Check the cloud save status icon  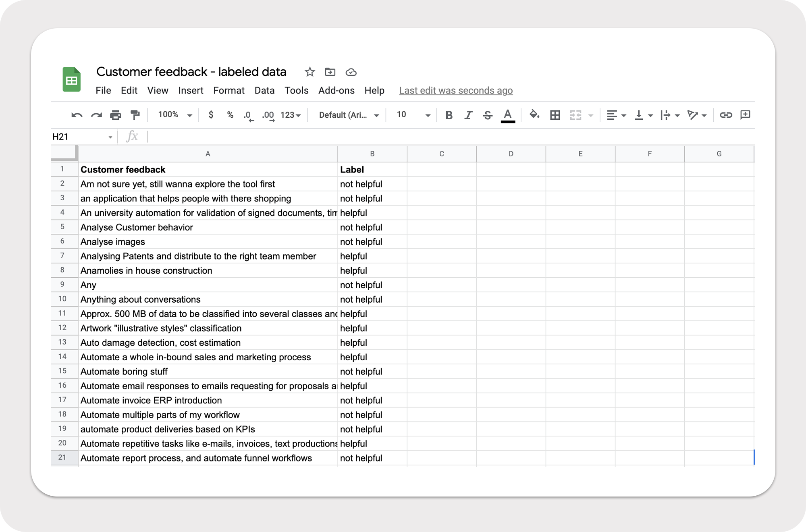[x=351, y=72]
